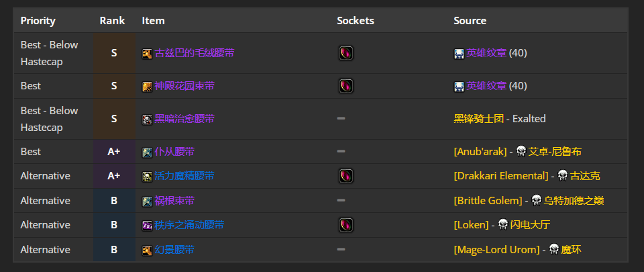Open the [Loken] boss link

pos(471,225)
